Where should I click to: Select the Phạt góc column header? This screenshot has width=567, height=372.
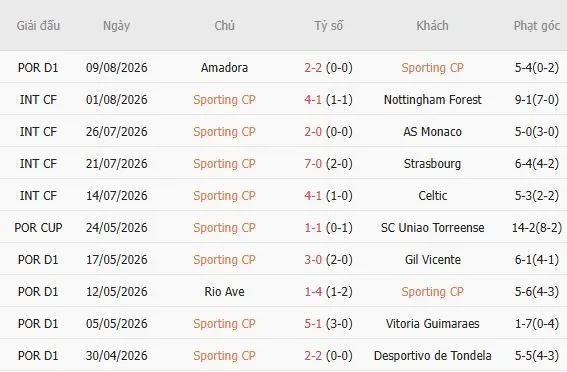pyautogui.click(x=537, y=26)
